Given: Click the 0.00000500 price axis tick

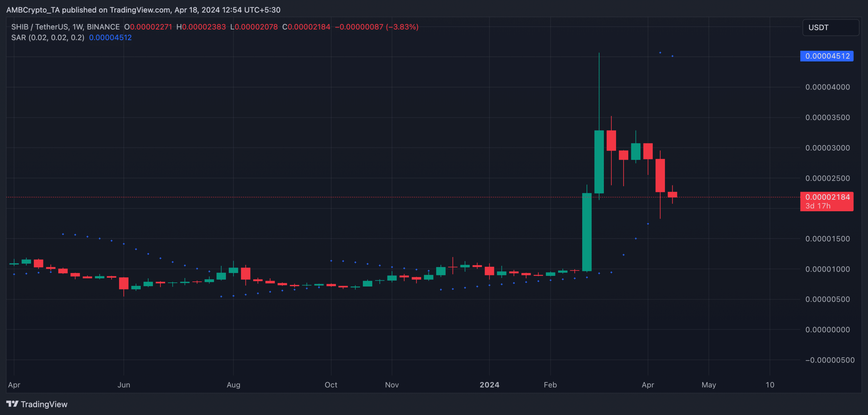Looking at the screenshot, I should click(x=828, y=299).
